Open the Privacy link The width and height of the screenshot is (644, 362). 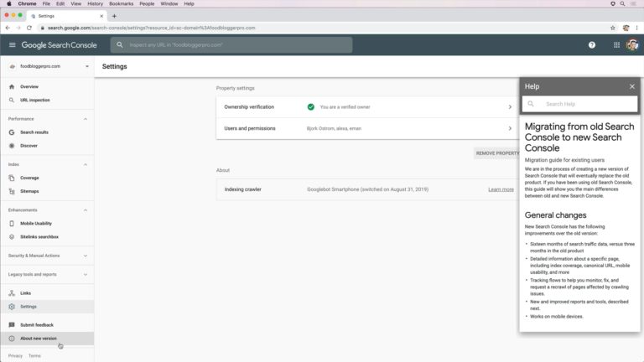click(x=15, y=356)
